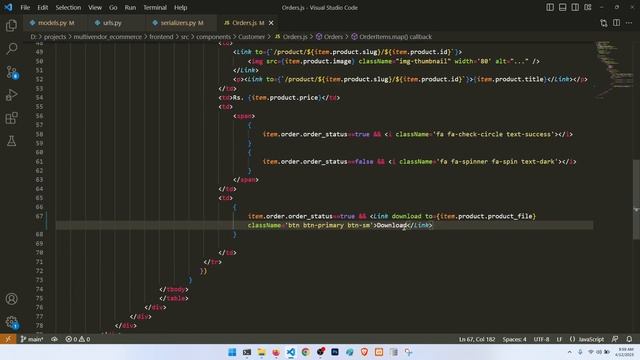
Task: Toggle Primary Side Bar layout icon
Action: pyautogui.click(x=550, y=7)
